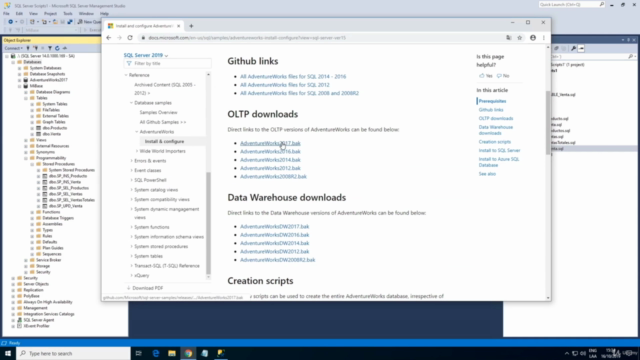Open the browser profile account icon
640x360 pixels.
pyautogui.click(x=533, y=38)
